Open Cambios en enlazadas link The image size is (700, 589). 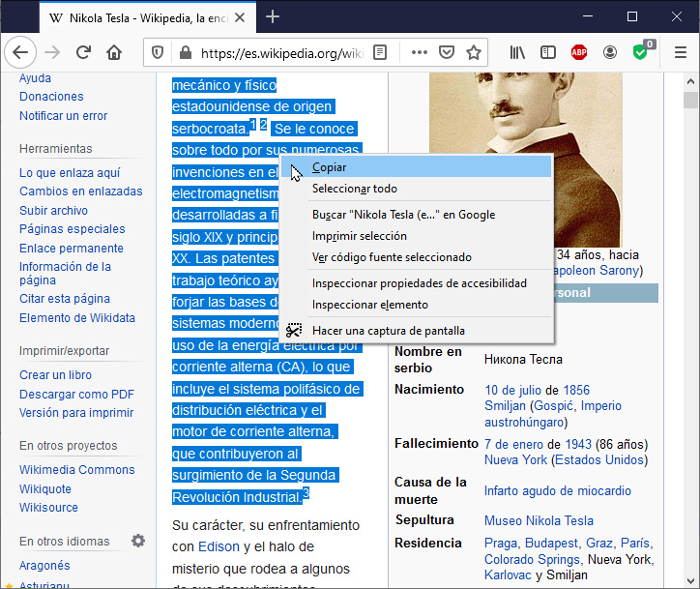(x=81, y=191)
